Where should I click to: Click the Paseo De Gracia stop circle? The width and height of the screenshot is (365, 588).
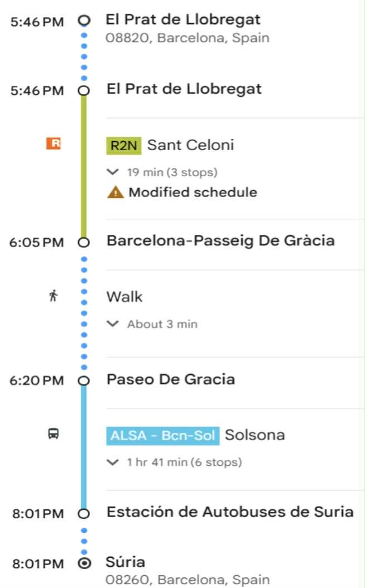84,380
